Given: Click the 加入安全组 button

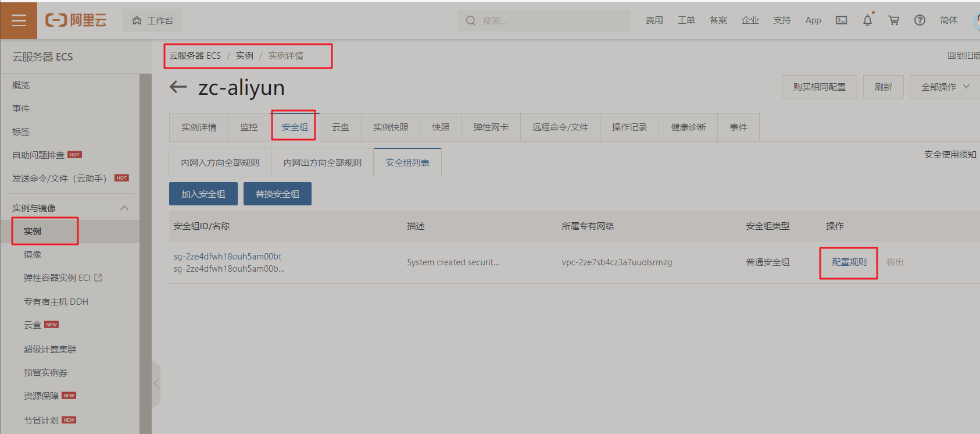Looking at the screenshot, I should point(203,194).
